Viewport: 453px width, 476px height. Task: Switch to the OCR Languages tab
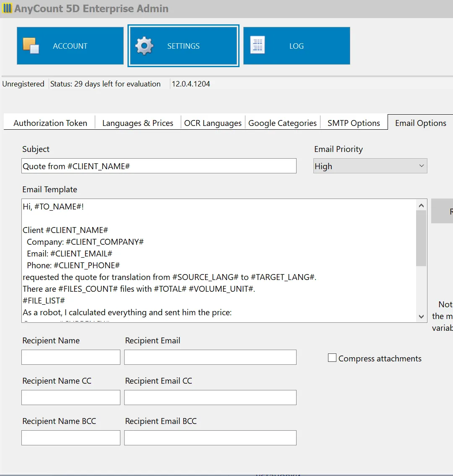tap(213, 123)
